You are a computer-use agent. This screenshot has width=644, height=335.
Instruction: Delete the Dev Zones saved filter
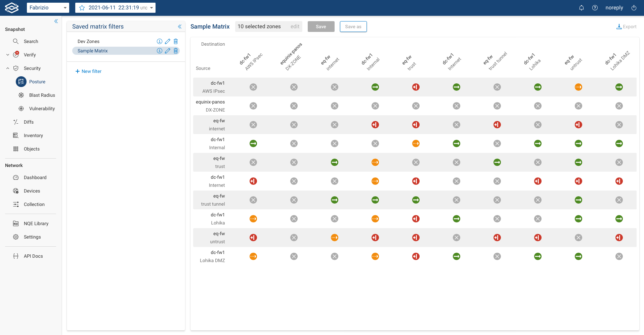(x=176, y=41)
